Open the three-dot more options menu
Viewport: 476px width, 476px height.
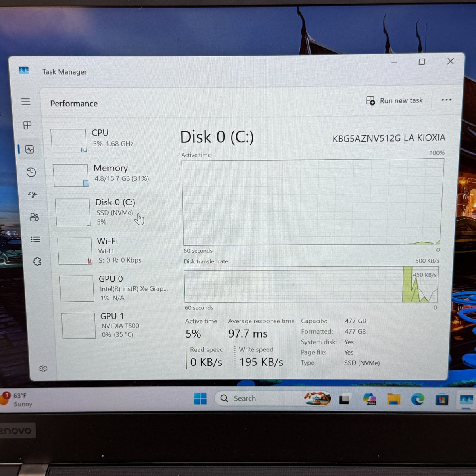[x=447, y=100]
